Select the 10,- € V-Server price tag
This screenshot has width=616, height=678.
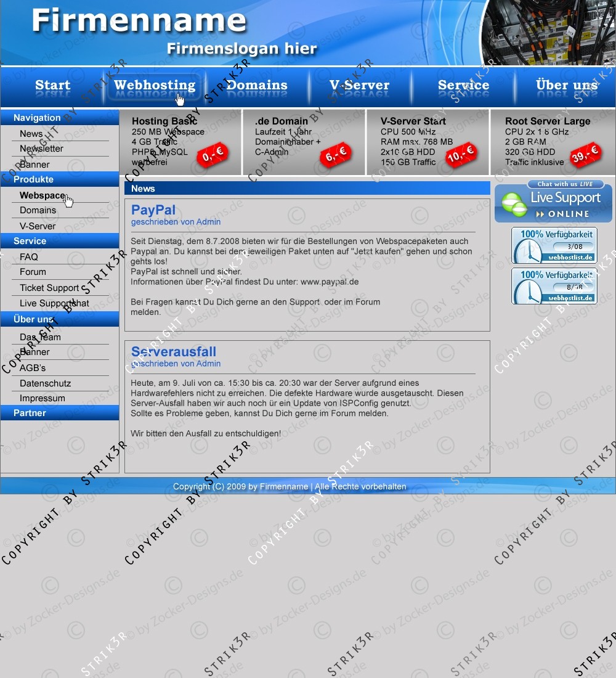[x=461, y=155]
